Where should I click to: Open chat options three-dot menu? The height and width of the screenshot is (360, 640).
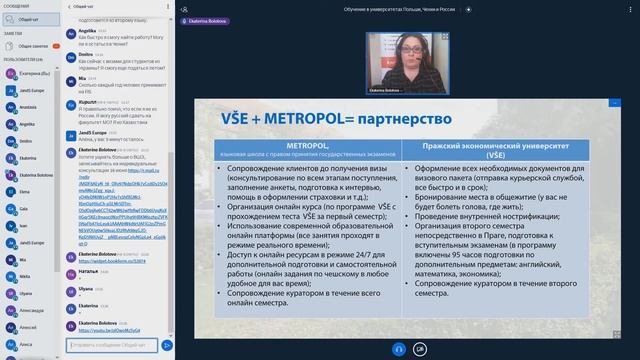tap(168, 7)
